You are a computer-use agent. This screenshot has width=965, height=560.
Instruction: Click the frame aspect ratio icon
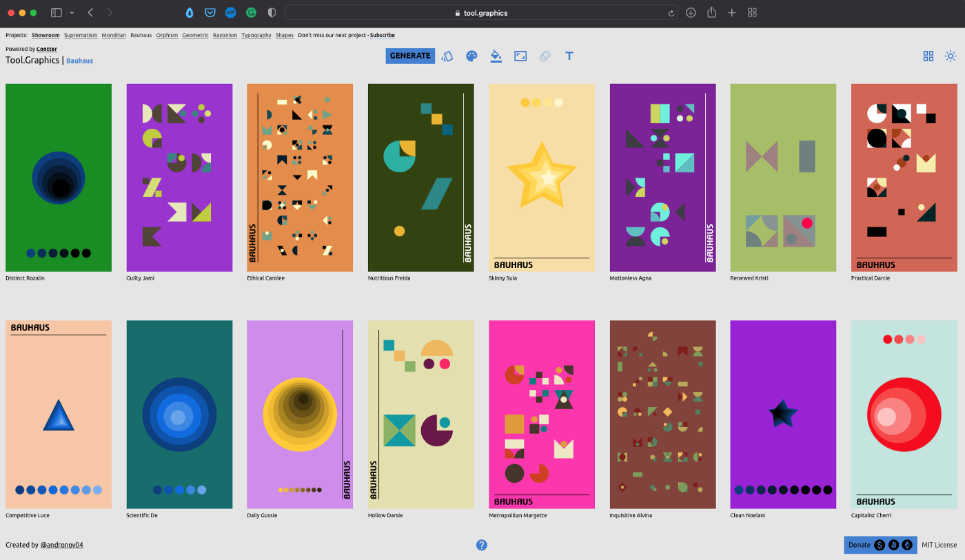click(x=520, y=56)
